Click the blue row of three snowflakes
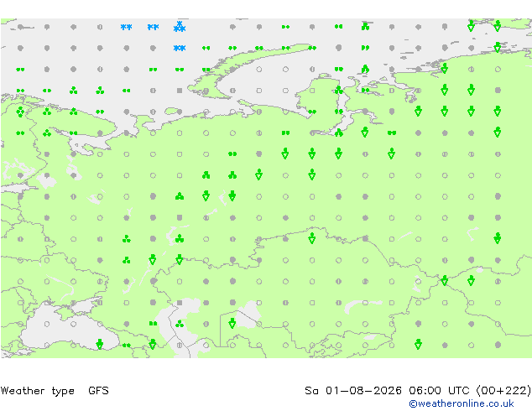The image size is (532, 411). [180, 48]
